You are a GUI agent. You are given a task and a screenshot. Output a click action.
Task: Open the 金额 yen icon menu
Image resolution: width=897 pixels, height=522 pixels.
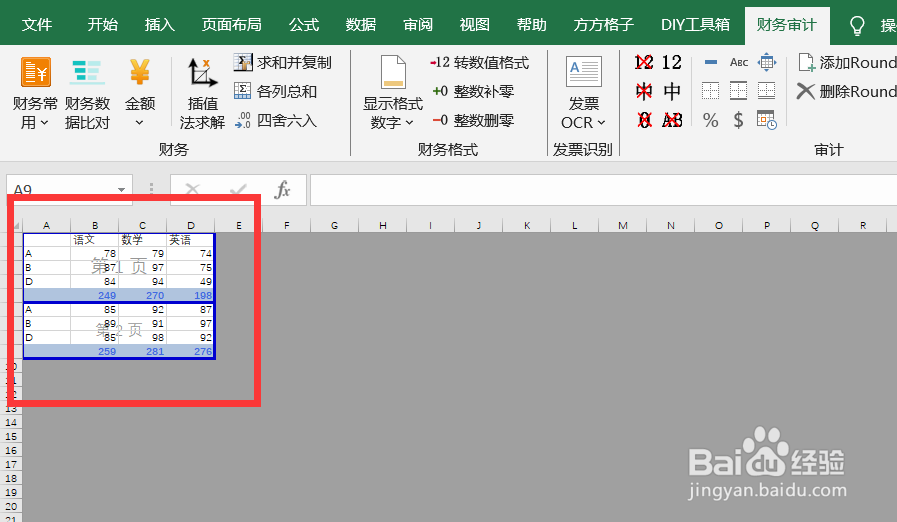point(140,93)
